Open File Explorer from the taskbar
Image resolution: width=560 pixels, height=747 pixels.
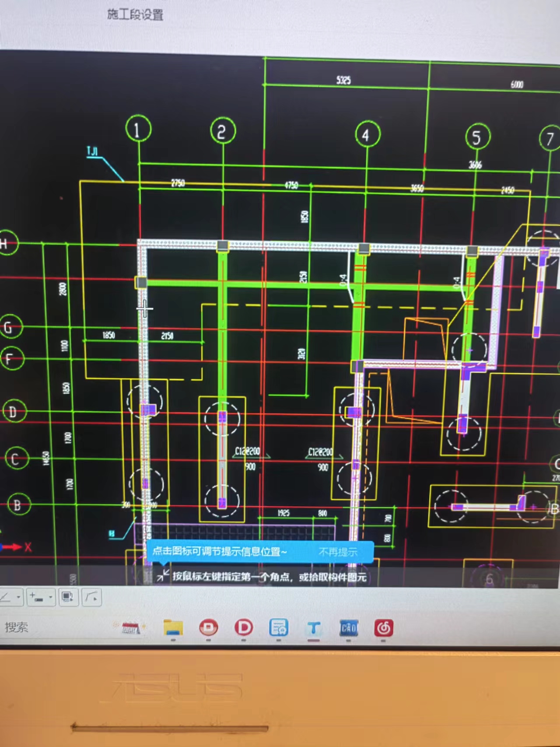[x=173, y=628]
